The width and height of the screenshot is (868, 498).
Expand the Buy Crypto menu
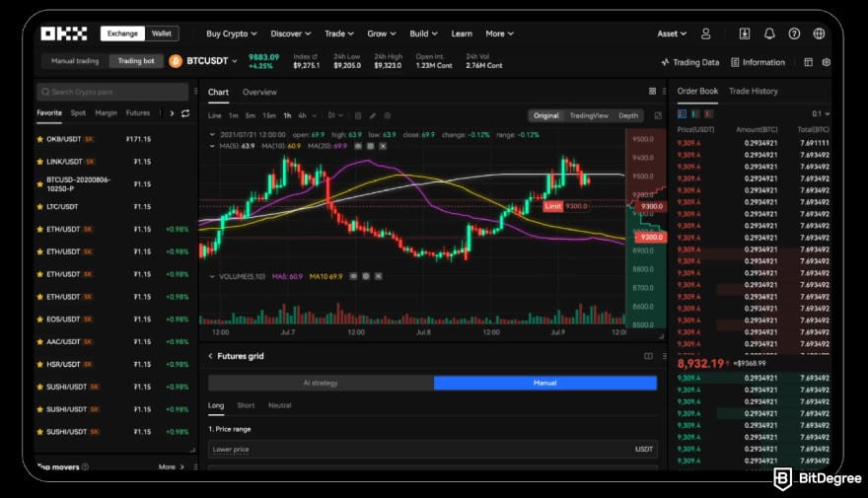(x=232, y=34)
